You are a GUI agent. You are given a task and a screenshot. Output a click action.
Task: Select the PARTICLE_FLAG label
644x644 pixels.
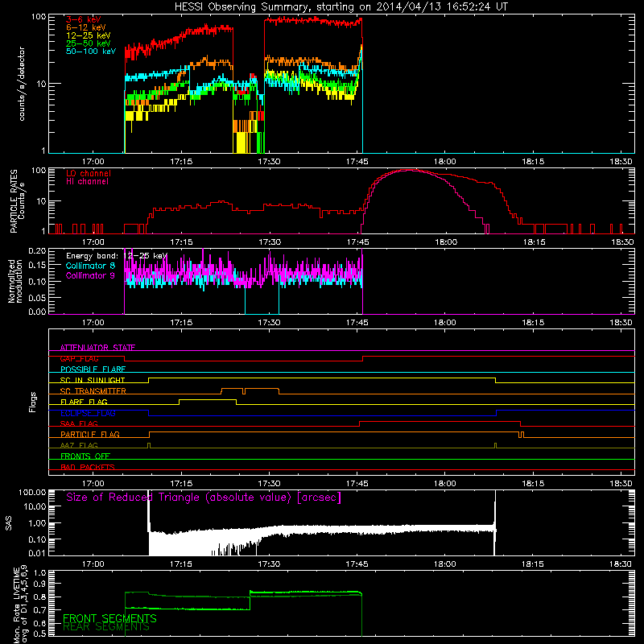[x=90, y=434]
